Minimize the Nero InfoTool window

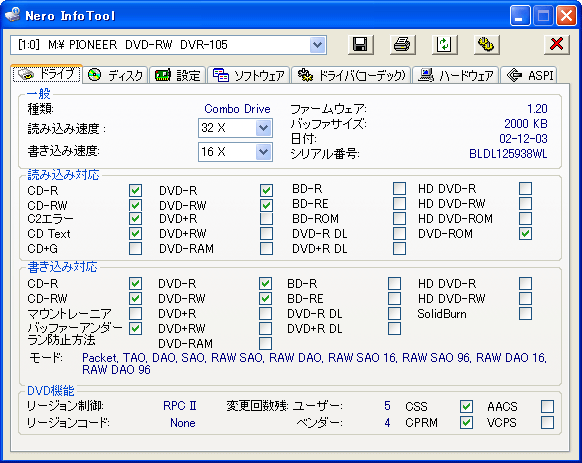point(520,16)
